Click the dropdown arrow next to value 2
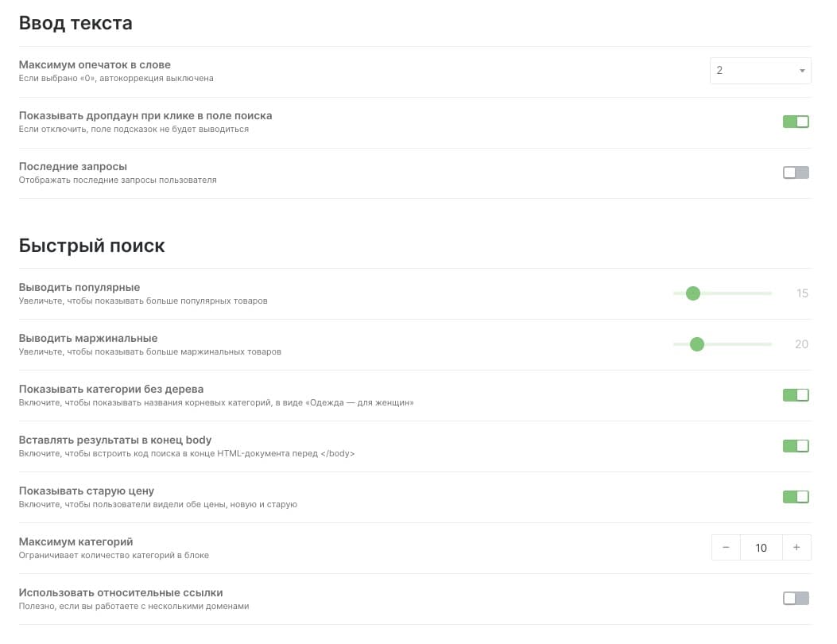 [x=802, y=71]
